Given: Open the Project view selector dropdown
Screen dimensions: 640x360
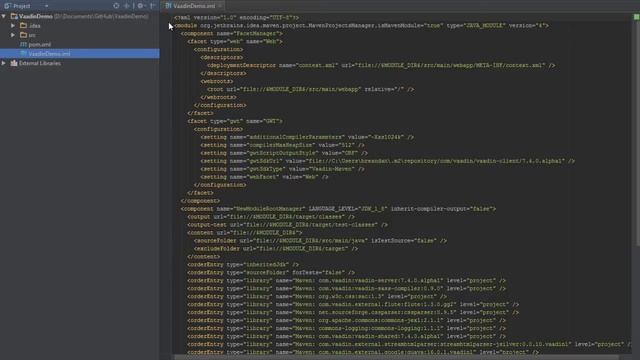Looking at the screenshot, I should coord(46,6).
